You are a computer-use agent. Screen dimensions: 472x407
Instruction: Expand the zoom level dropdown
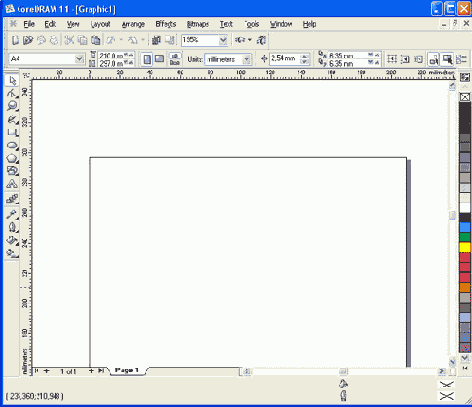click(223, 40)
